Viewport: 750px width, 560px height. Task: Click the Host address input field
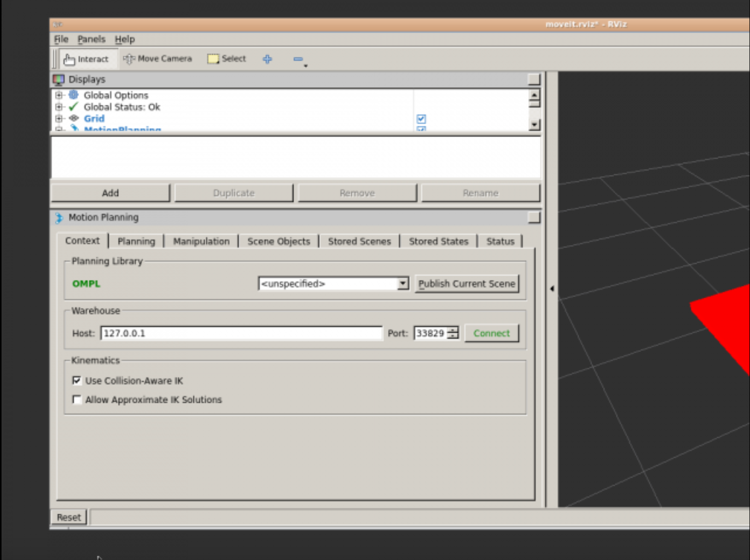[241, 333]
